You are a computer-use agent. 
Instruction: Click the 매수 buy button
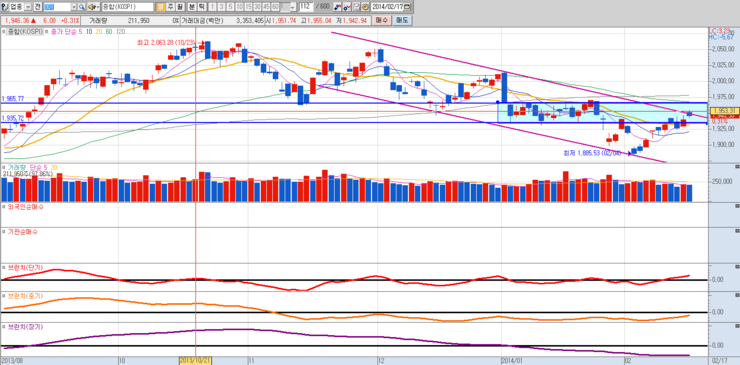pyautogui.click(x=382, y=20)
